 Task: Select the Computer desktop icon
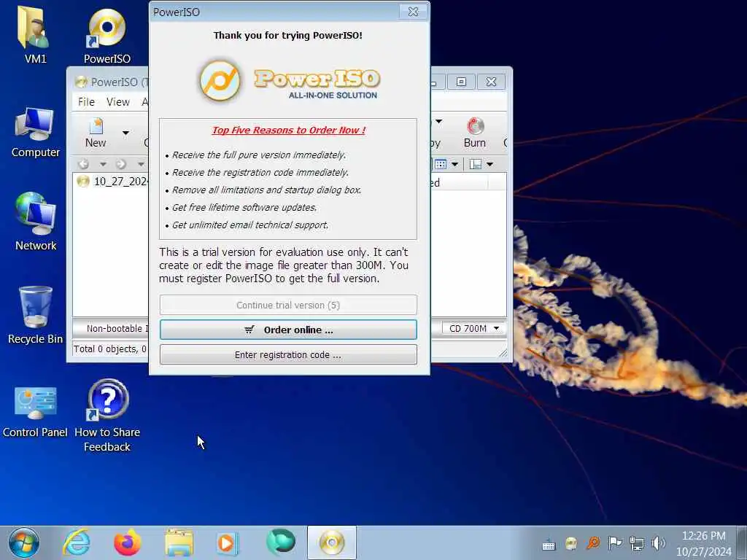[35, 133]
